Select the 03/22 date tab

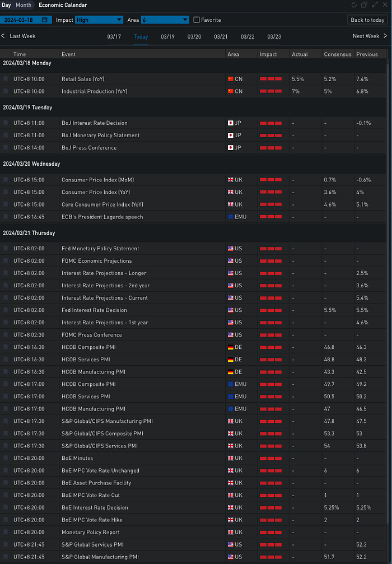coord(248,36)
